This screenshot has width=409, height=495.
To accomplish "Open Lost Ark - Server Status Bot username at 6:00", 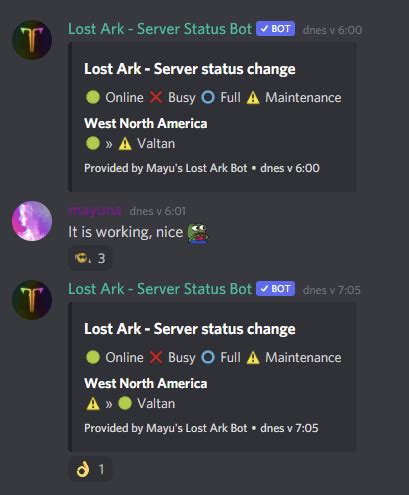I will coord(160,29).
